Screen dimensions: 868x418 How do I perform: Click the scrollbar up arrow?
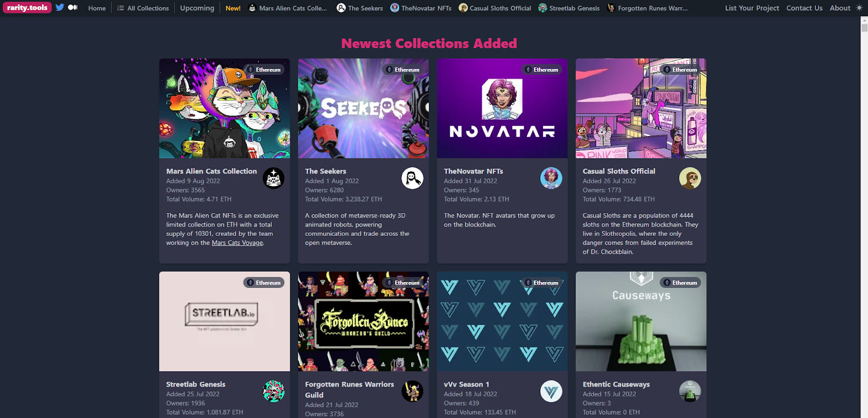pos(864,20)
